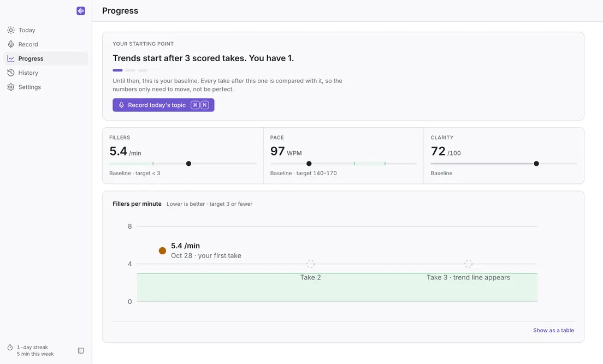Click the microphone icon beside Record

coord(11,44)
